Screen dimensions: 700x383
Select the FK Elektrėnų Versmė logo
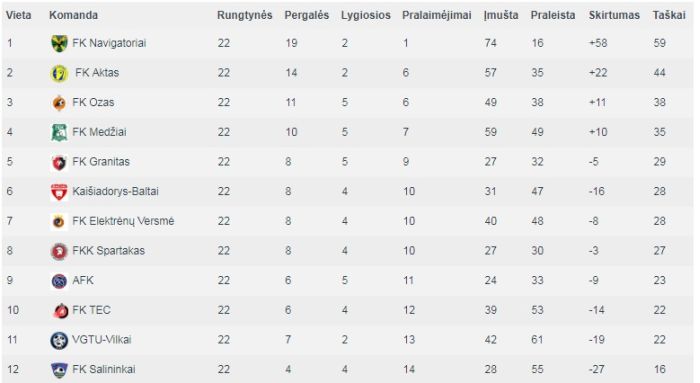58,221
